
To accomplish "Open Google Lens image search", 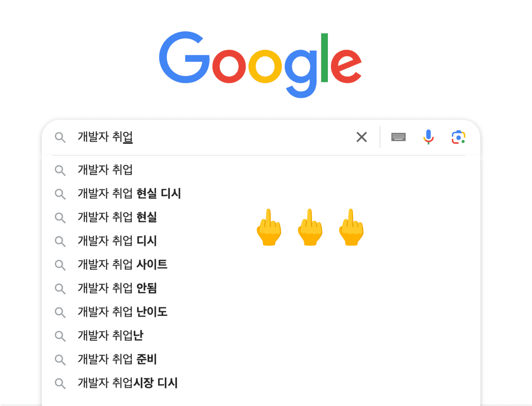I will tap(458, 137).
